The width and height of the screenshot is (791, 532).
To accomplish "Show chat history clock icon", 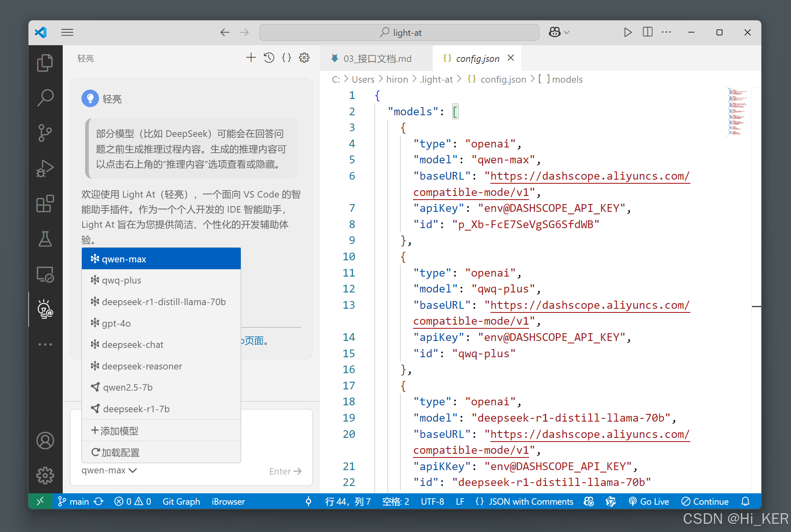I will [x=269, y=58].
